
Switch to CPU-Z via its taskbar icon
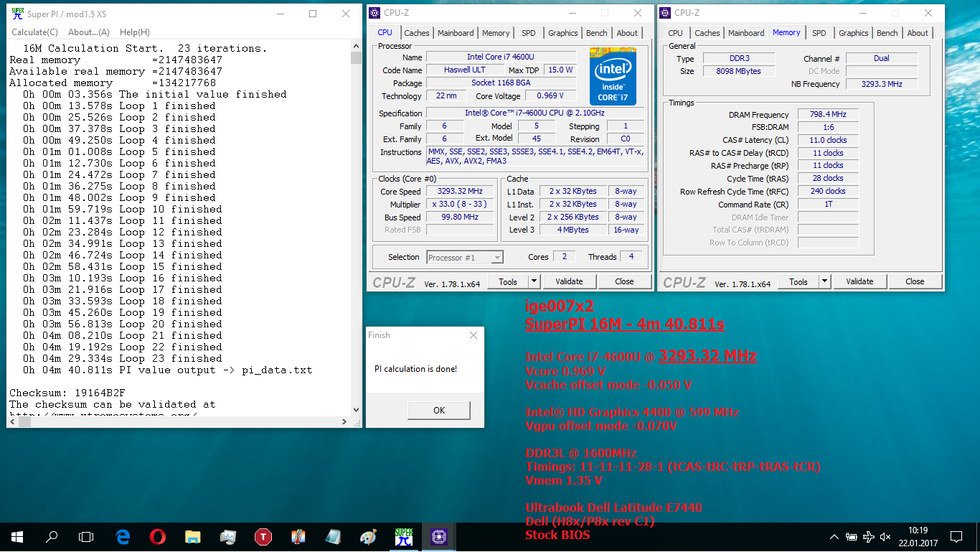click(x=438, y=536)
